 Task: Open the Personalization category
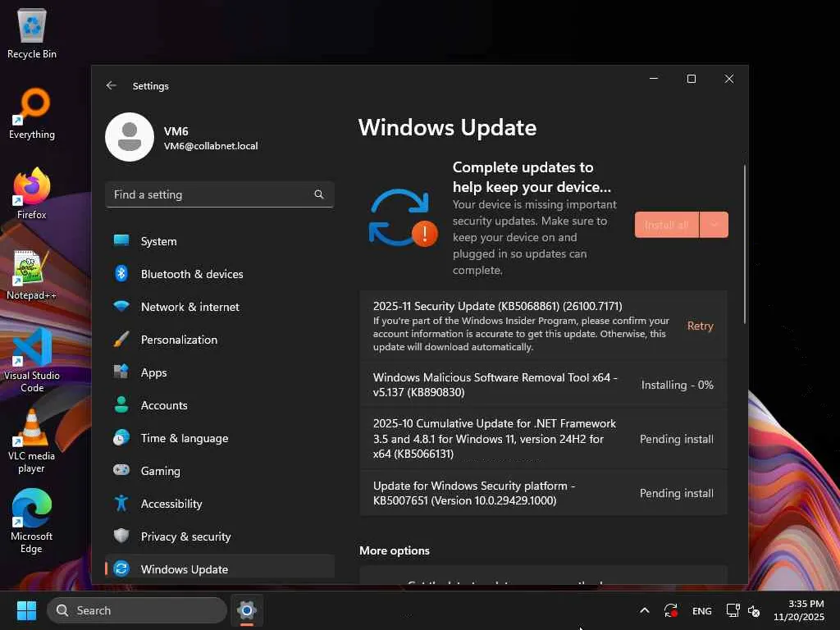tap(220, 339)
